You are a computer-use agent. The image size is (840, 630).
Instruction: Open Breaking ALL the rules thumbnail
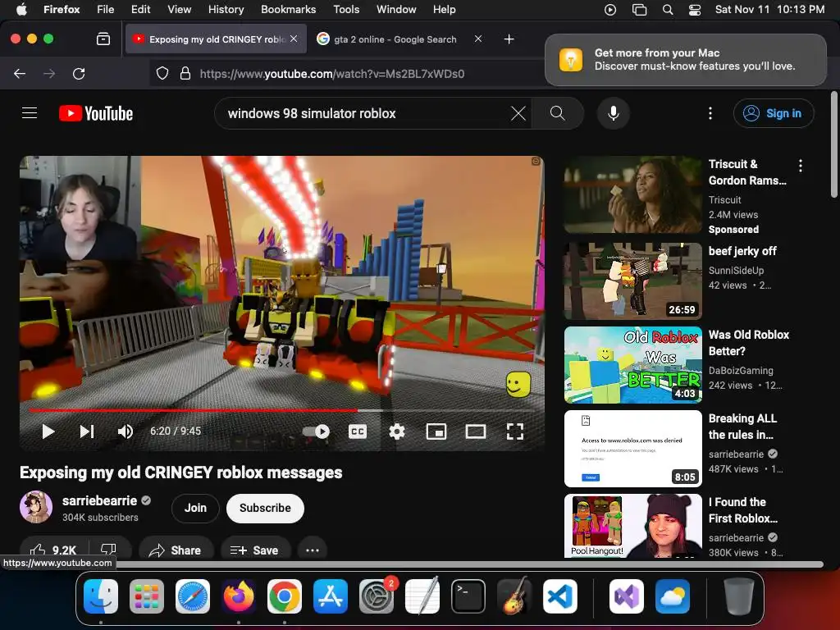tap(632, 449)
